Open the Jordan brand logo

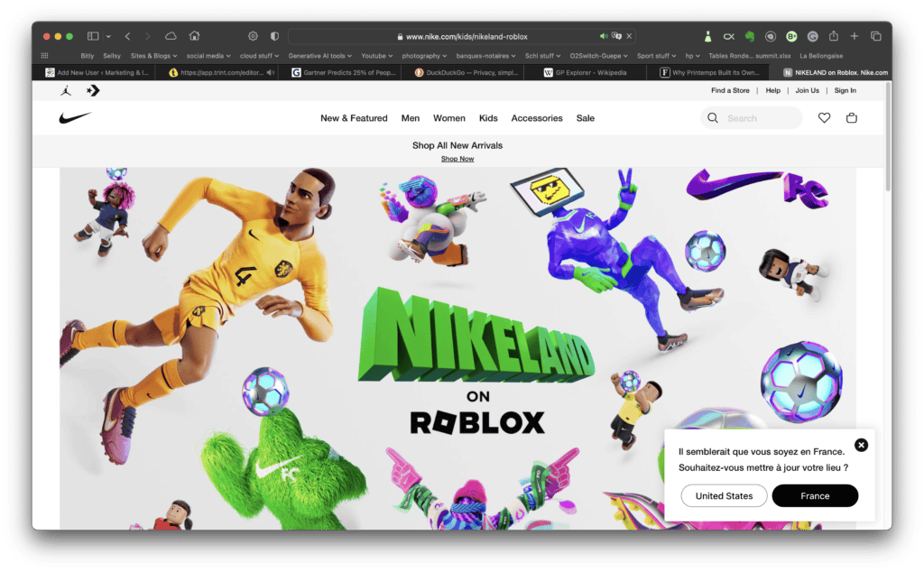66,91
